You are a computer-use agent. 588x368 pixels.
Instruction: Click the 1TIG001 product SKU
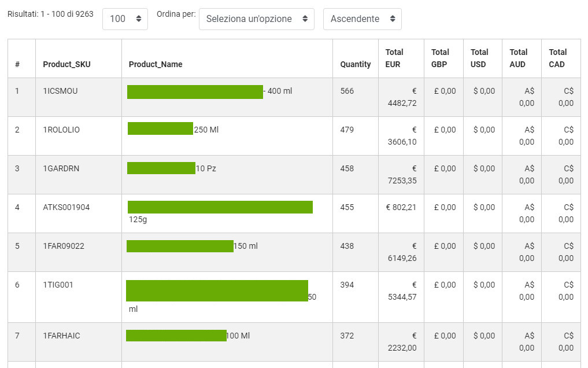(58, 285)
